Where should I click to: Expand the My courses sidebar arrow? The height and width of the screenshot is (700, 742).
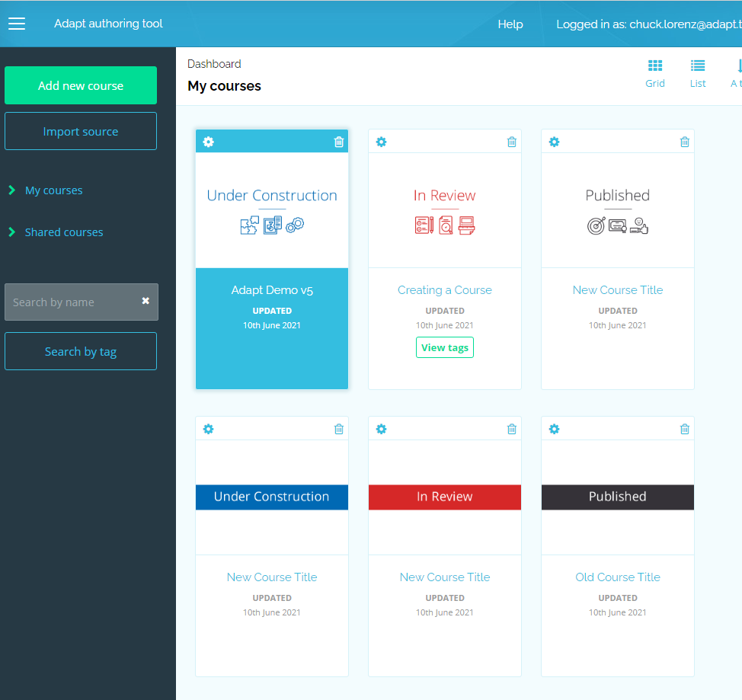point(12,190)
